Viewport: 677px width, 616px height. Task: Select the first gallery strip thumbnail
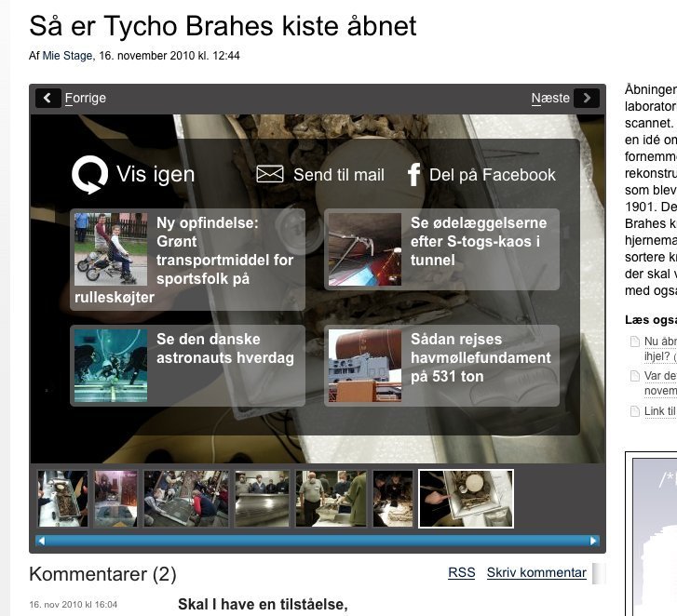coord(62,499)
